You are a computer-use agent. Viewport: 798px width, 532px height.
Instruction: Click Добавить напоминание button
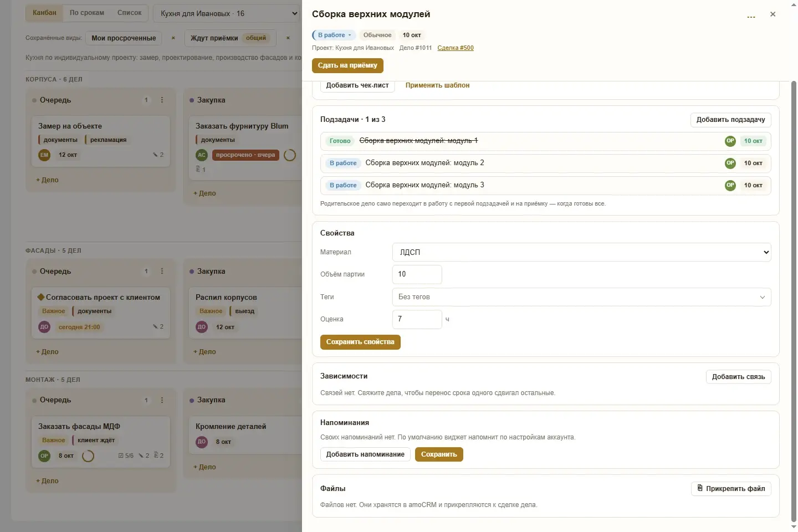tap(365, 454)
